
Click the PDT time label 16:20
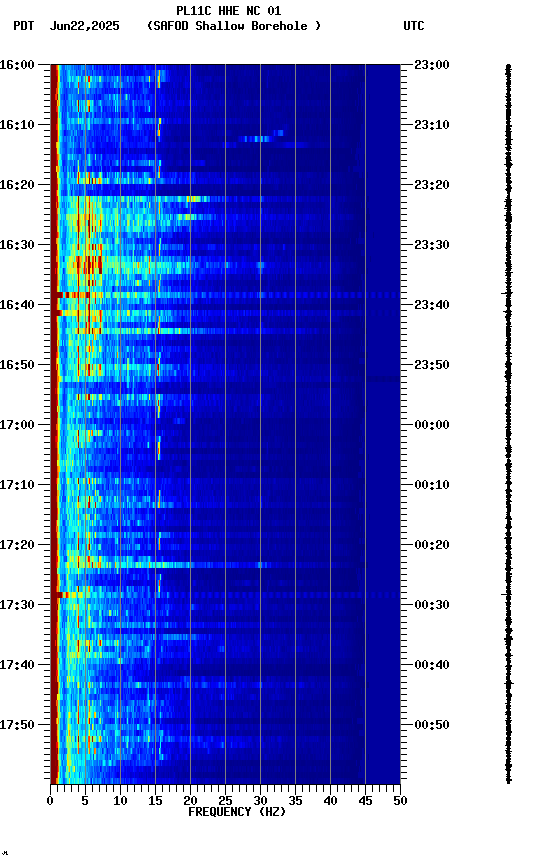(x=17, y=185)
